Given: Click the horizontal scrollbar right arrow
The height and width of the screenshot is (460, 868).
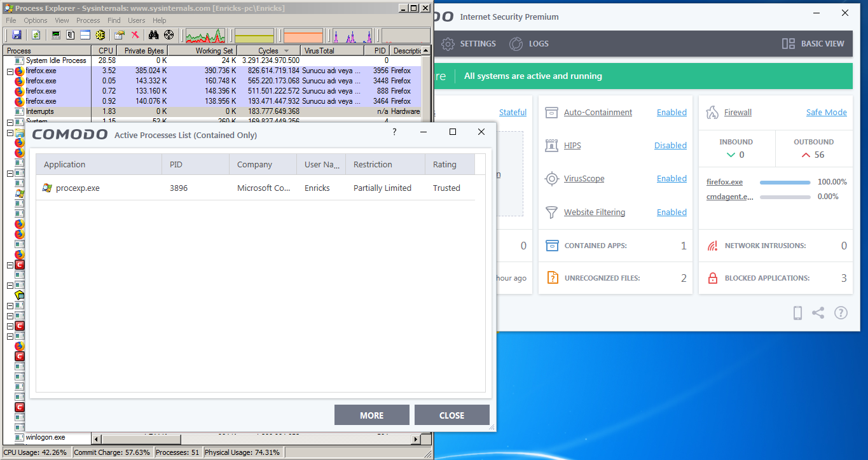Looking at the screenshot, I should (416, 439).
